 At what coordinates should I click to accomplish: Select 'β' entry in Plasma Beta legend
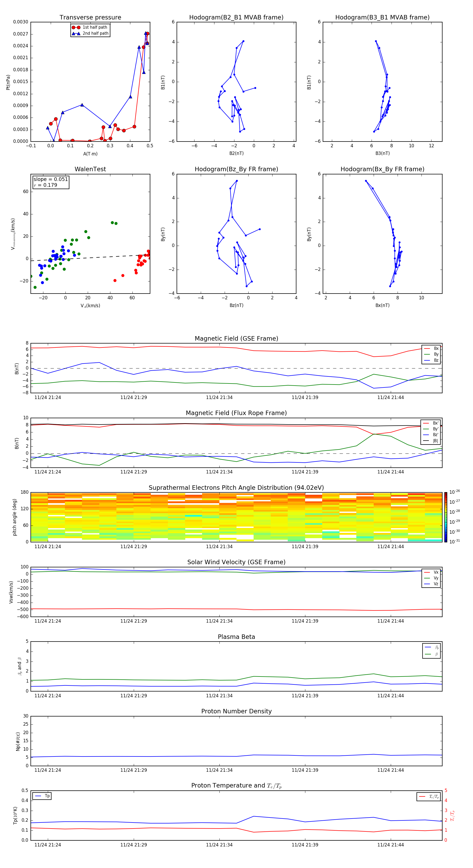(431, 654)
